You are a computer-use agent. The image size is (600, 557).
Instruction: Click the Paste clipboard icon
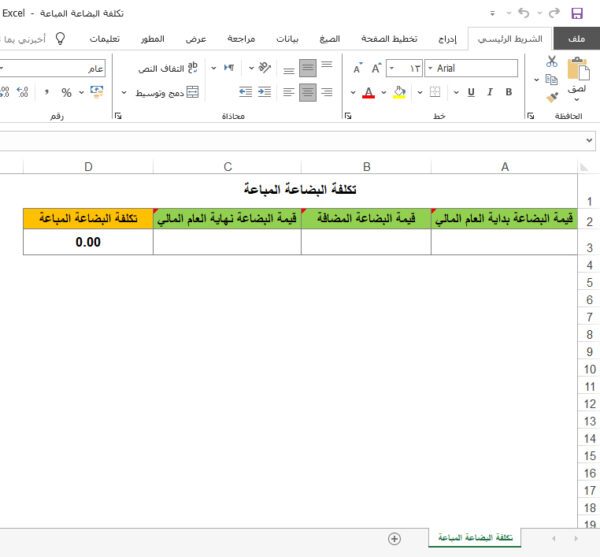click(577, 69)
